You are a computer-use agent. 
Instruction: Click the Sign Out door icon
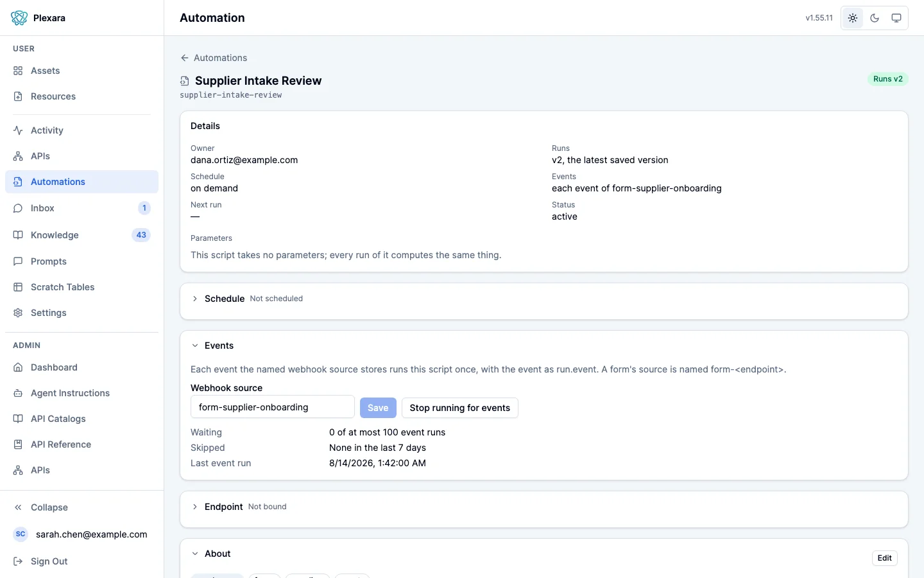(18, 561)
